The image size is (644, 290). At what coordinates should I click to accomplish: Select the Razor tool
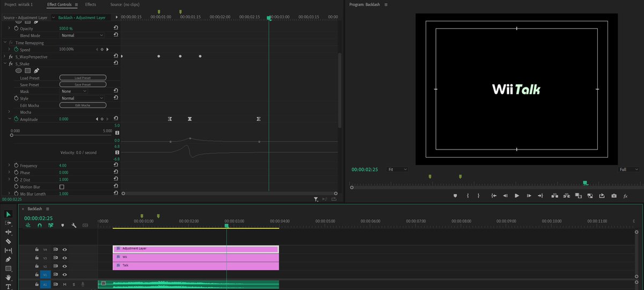[8, 241]
